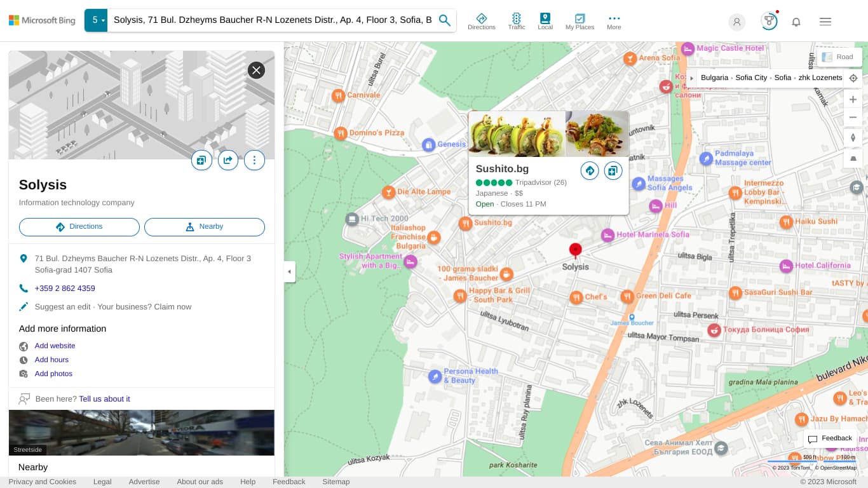The height and width of the screenshot is (488, 868).
Task: Expand the Bulgaria breadcrumb arrow
Action: 692,78
